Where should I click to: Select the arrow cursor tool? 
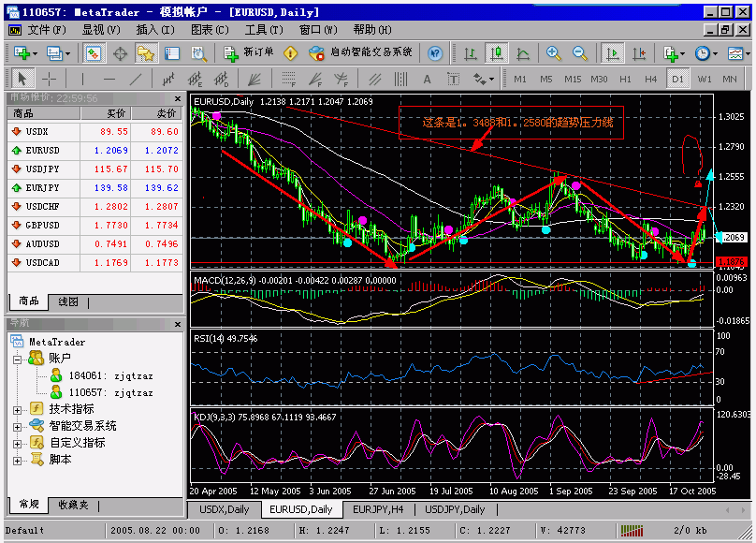coord(22,78)
